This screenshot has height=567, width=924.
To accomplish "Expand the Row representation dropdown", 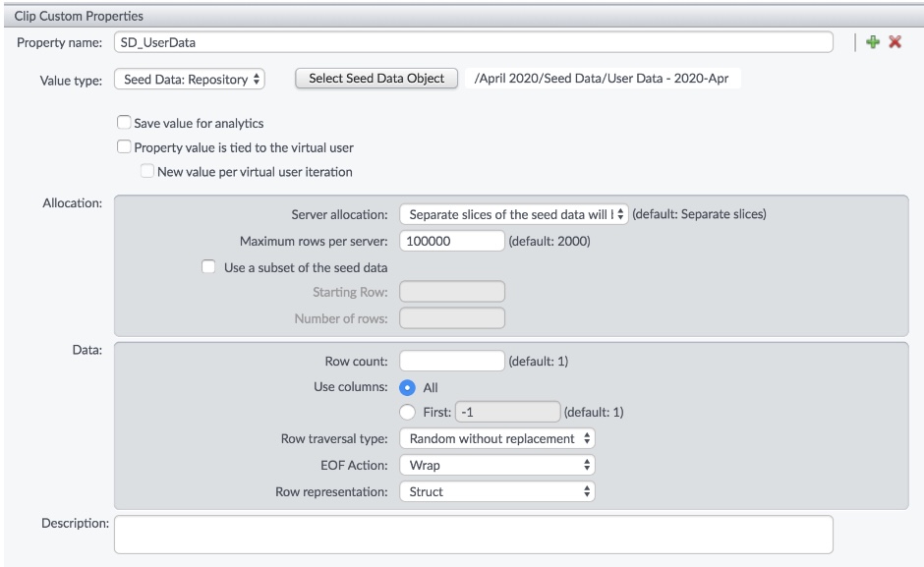I will (496, 491).
